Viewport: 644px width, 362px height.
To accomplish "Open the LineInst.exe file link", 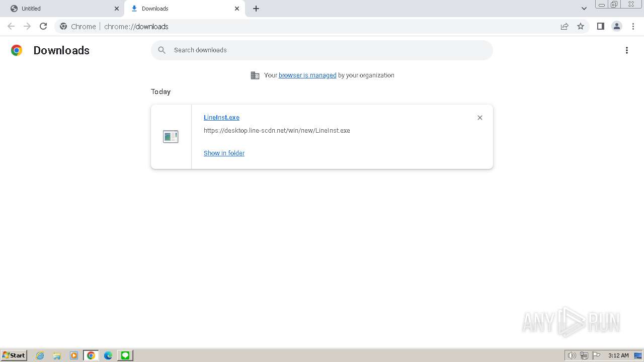I will [x=221, y=118].
